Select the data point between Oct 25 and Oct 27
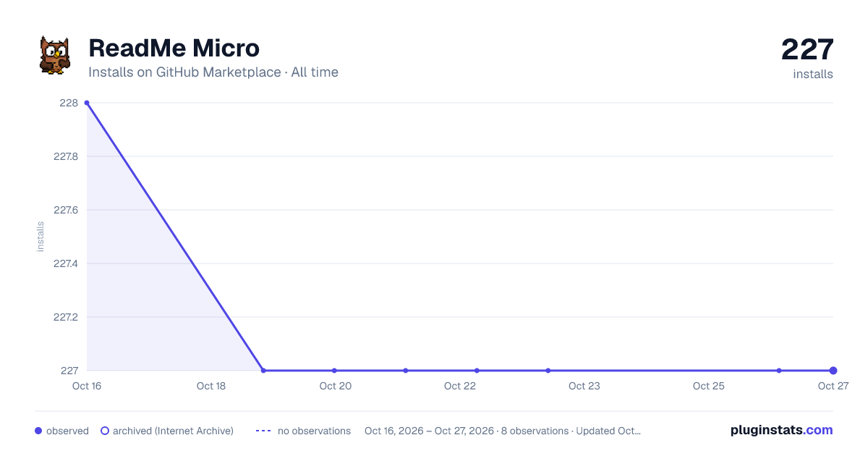Screen dimensions: 868x456 779,371
